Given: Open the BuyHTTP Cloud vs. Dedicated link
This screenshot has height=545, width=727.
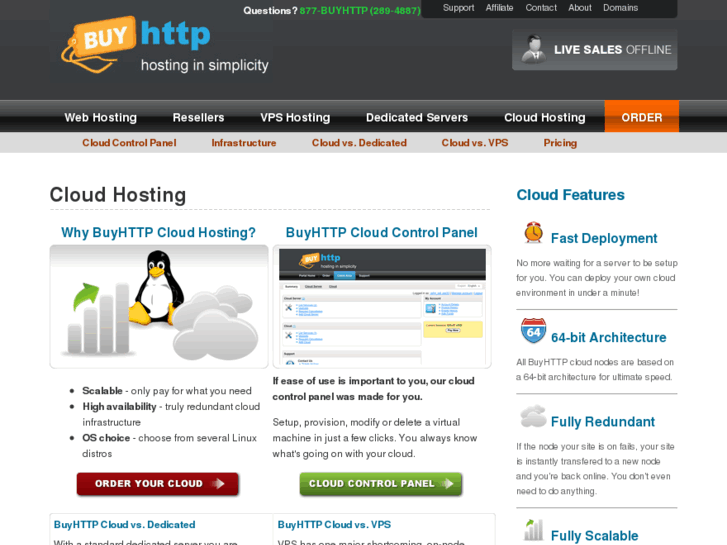Looking at the screenshot, I should 124,525.
